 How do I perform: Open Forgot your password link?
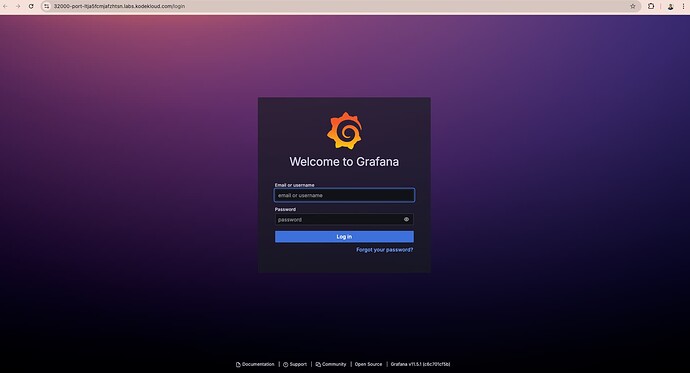click(x=385, y=250)
